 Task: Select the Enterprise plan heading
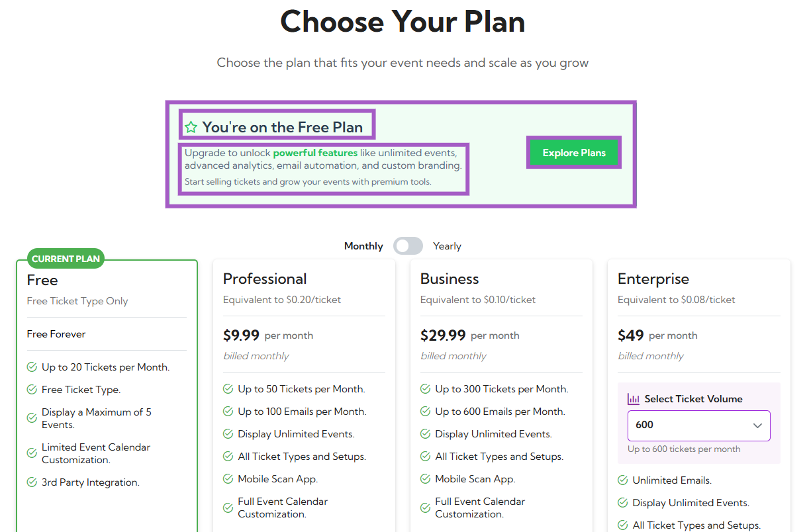pos(653,279)
